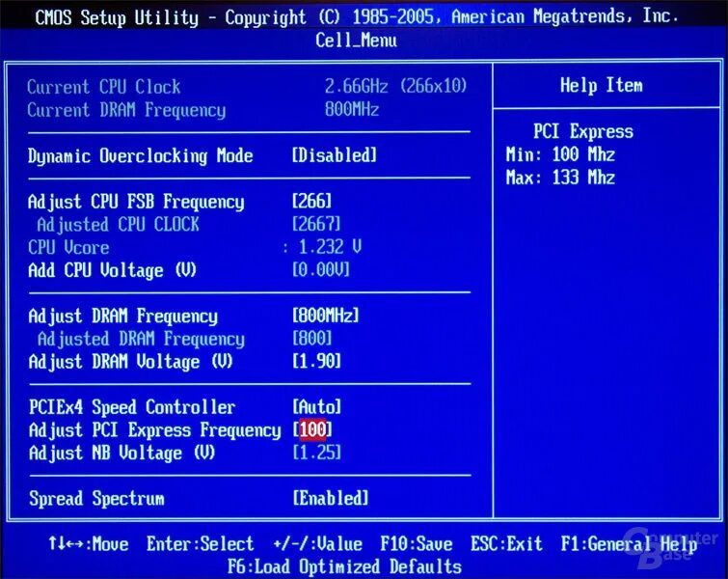Image resolution: width=728 pixels, height=579 pixels.
Task: Click the +/-/:Value hint
Action: coord(317,543)
